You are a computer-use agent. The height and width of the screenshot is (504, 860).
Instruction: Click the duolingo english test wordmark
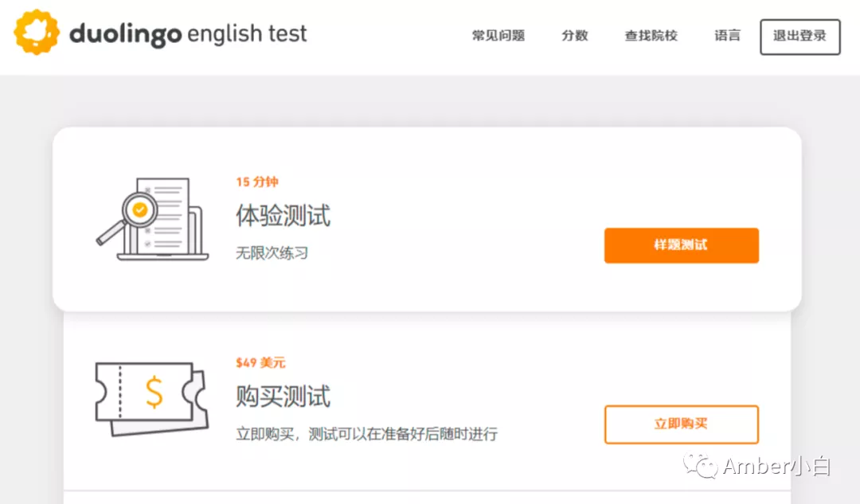(x=188, y=34)
